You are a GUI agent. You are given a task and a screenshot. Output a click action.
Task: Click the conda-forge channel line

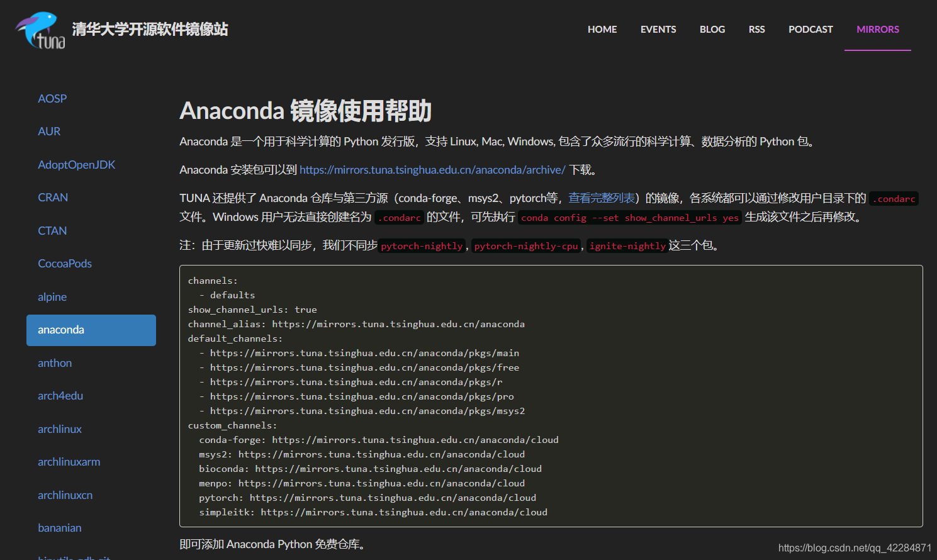(379, 440)
